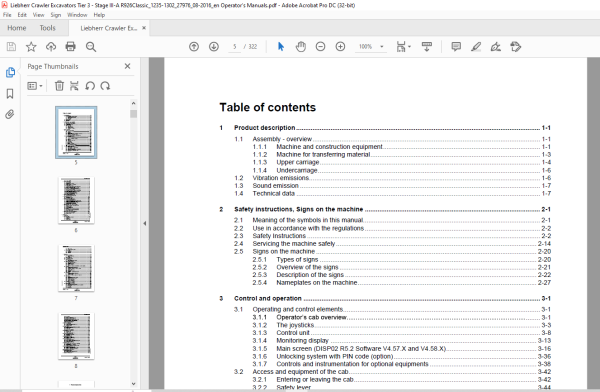Click the 'Table of contents' heading
This screenshot has height=392, width=600.
click(x=267, y=107)
